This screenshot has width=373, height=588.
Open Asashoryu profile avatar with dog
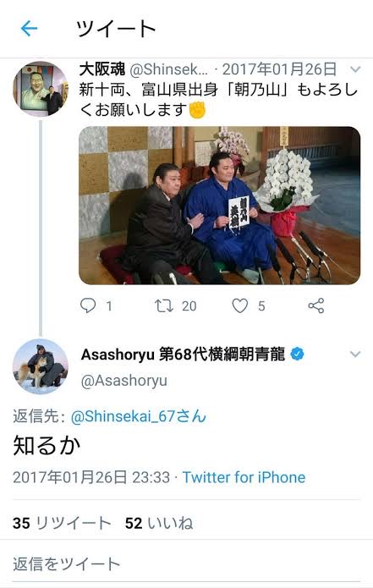(x=41, y=366)
